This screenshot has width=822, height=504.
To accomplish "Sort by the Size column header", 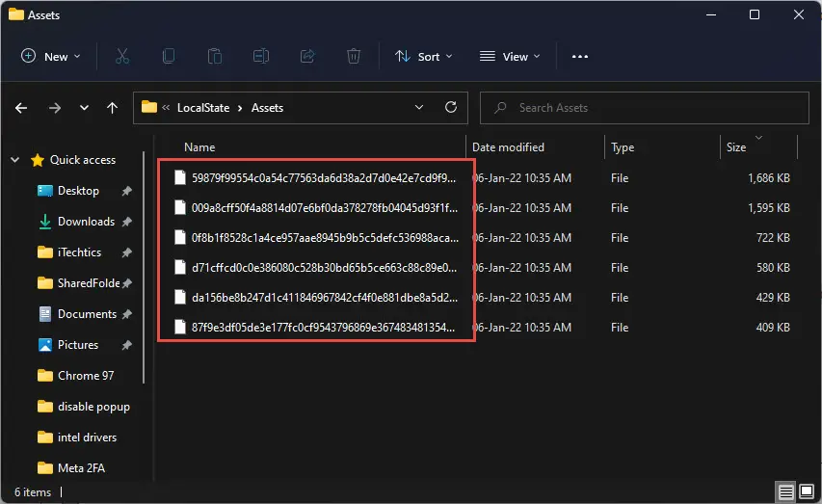I will point(736,147).
